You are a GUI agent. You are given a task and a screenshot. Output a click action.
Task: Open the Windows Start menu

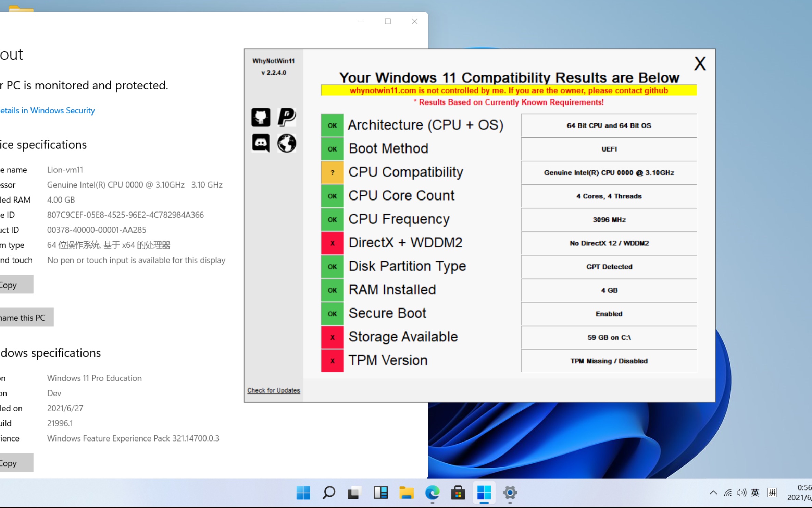coord(303,493)
